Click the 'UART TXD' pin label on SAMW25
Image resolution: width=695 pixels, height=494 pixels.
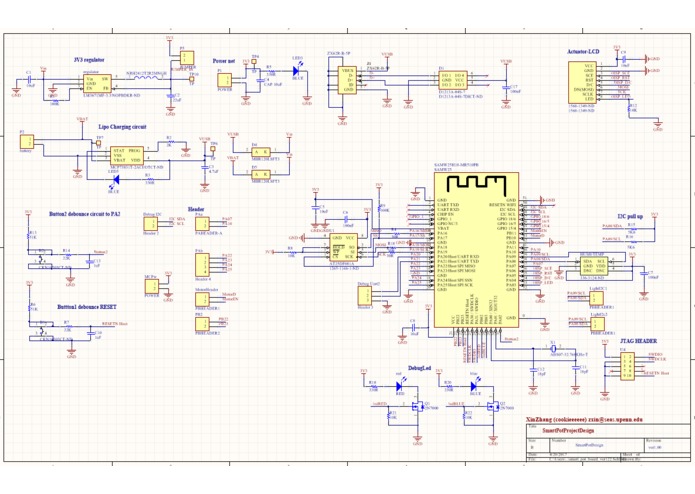pyautogui.click(x=448, y=205)
